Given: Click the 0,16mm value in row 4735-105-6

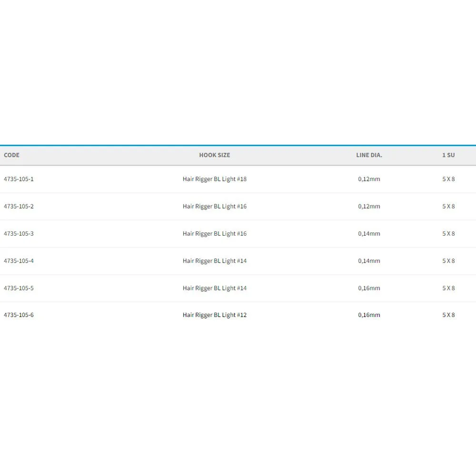Looking at the screenshot, I should tap(369, 315).
